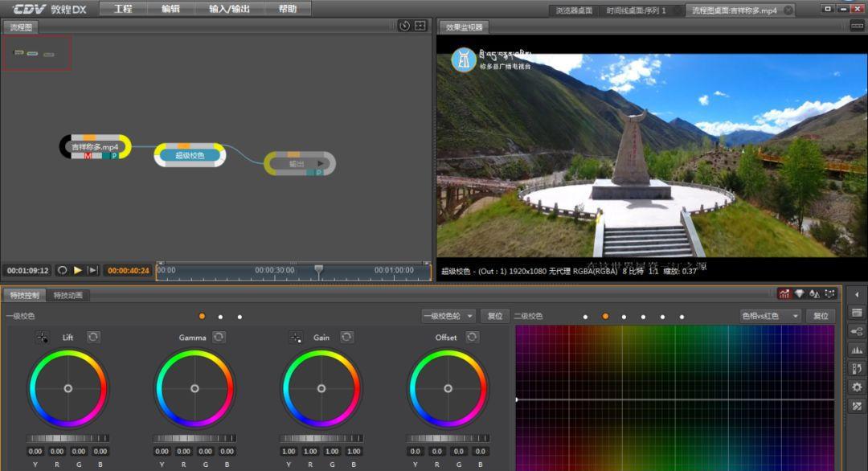Select the 流程图 panel tab

[21, 27]
